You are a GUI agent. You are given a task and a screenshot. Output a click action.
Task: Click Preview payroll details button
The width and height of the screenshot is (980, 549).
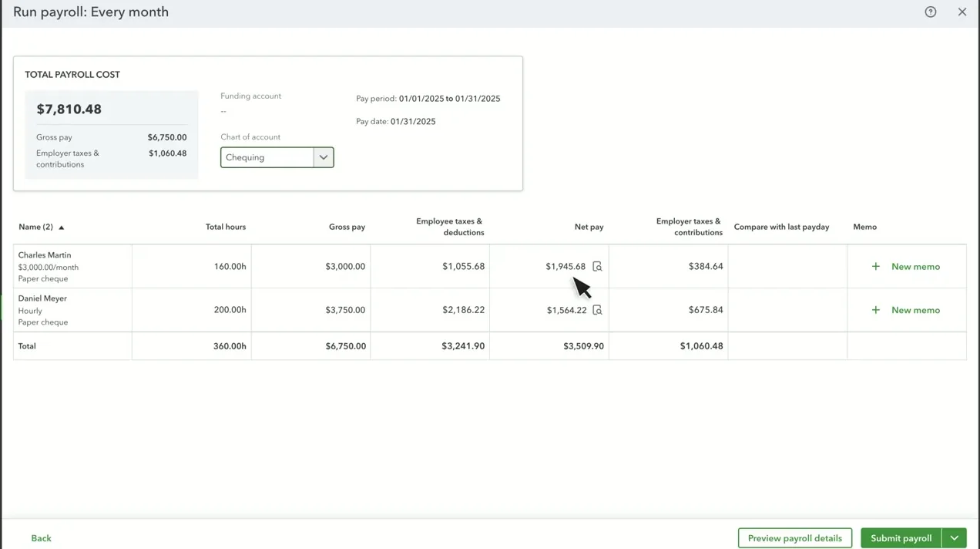[x=795, y=538]
